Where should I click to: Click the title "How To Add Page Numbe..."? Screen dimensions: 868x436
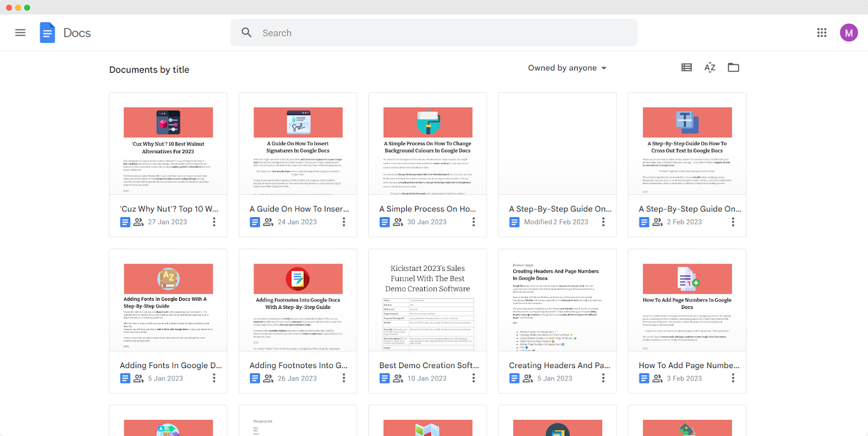(689, 365)
